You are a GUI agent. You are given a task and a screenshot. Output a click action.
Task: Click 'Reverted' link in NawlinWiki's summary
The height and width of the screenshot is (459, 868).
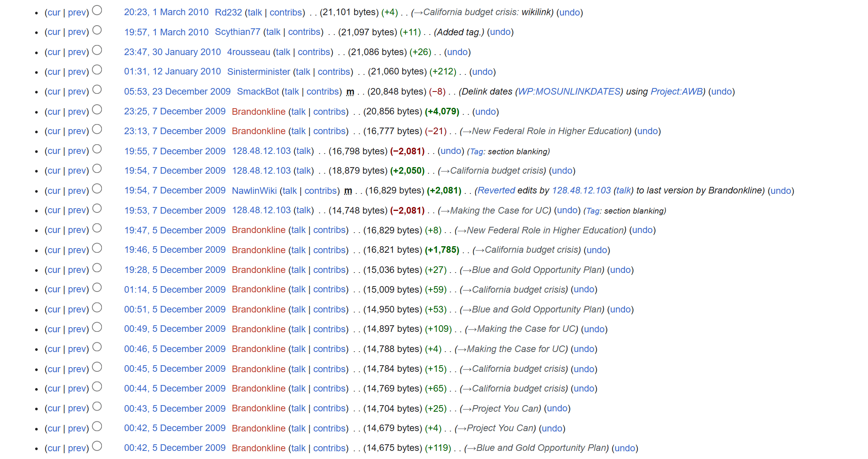496,191
